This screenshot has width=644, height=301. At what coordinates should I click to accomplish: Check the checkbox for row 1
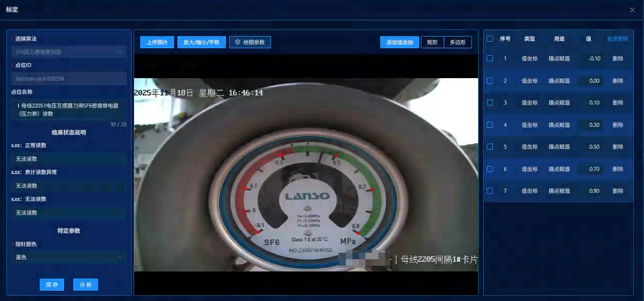(490, 59)
